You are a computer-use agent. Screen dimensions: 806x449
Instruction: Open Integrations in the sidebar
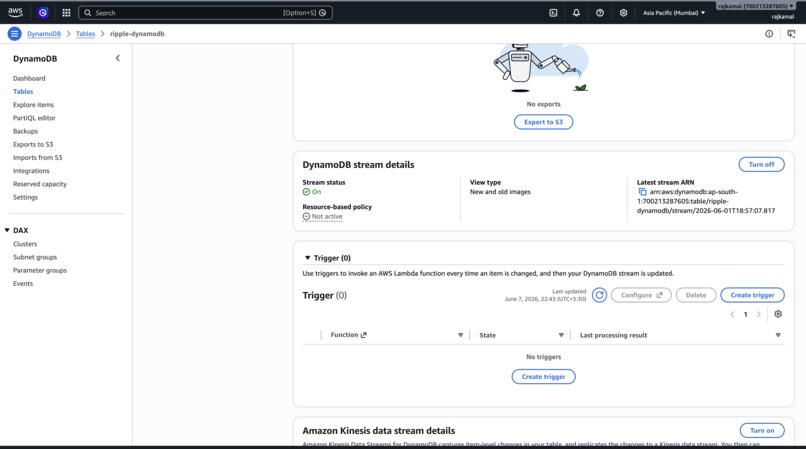pyautogui.click(x=31, y=171)
